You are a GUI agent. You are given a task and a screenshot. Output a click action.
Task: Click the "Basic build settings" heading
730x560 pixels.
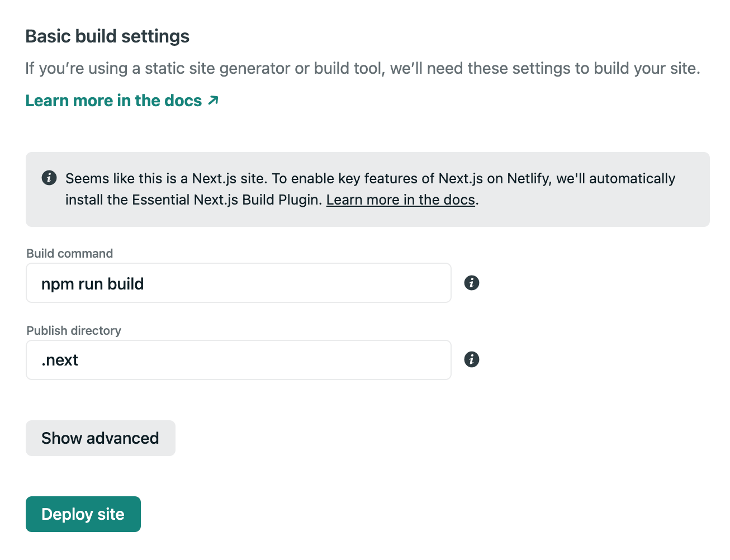(107, 36)
